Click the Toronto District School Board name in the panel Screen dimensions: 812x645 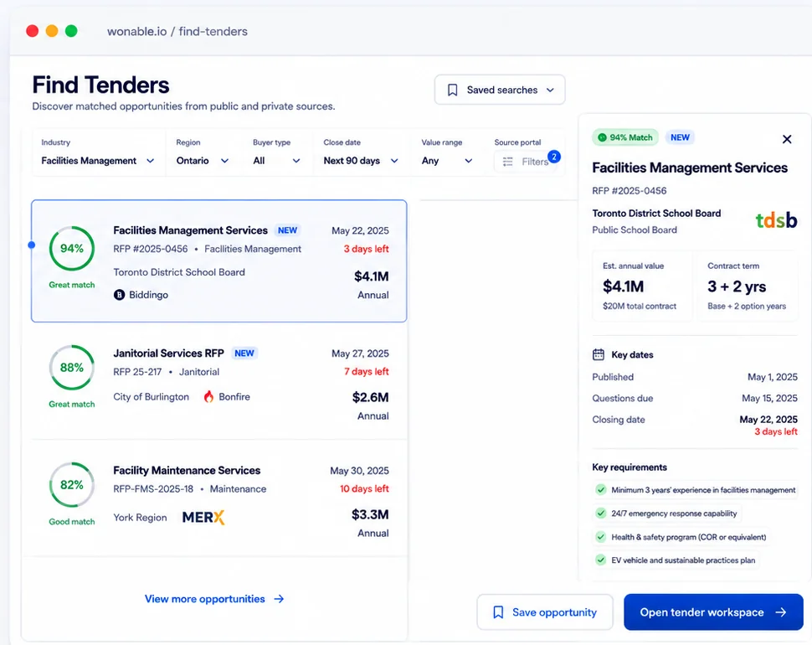click(x=656, y=213)
